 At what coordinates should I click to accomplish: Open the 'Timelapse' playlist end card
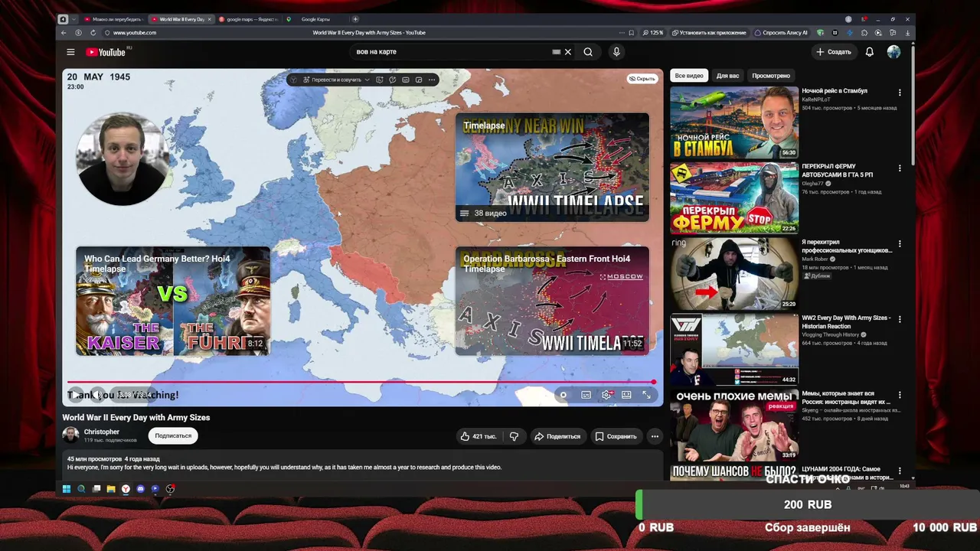(x=552, y=167)
